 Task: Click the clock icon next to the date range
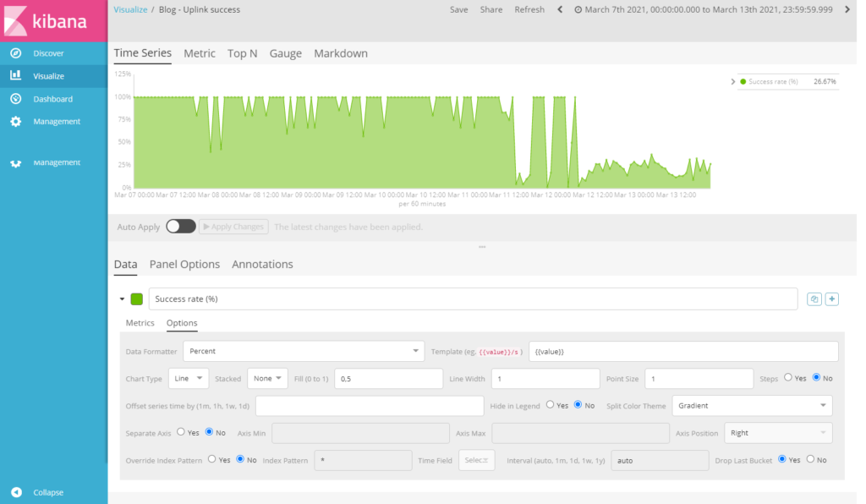point(578,10)
